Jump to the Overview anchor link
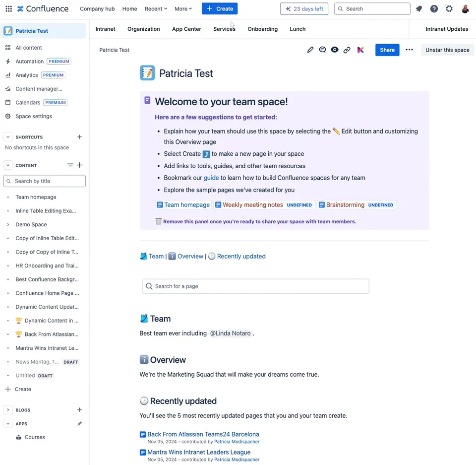 tap(190, 256)
